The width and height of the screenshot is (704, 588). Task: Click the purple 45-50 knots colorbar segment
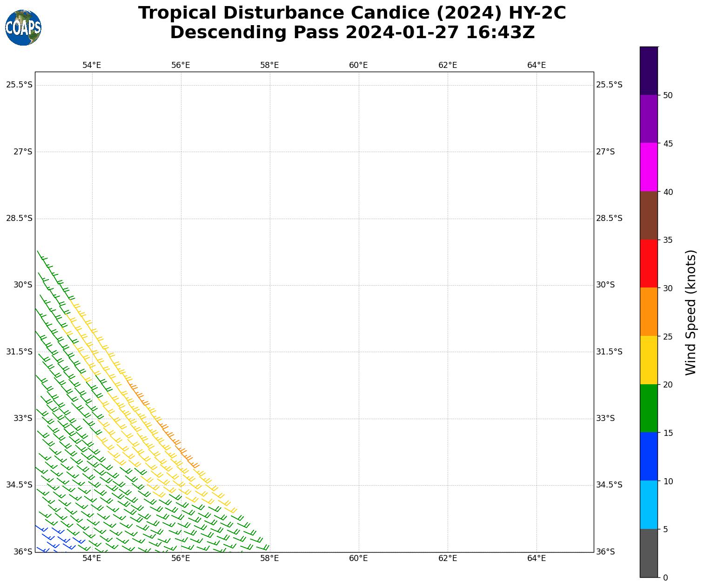tap(649, 119)
